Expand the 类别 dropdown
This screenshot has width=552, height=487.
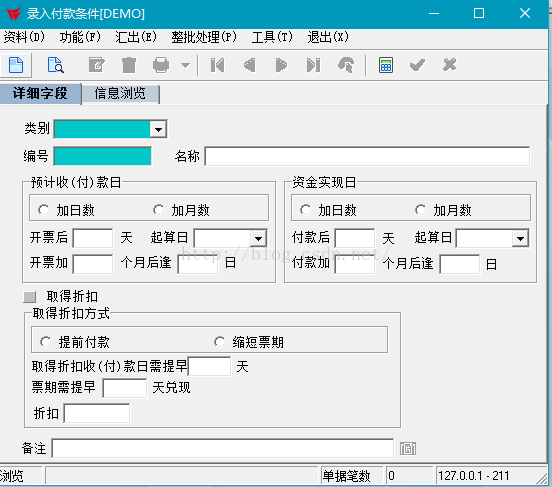click(158, 129)
